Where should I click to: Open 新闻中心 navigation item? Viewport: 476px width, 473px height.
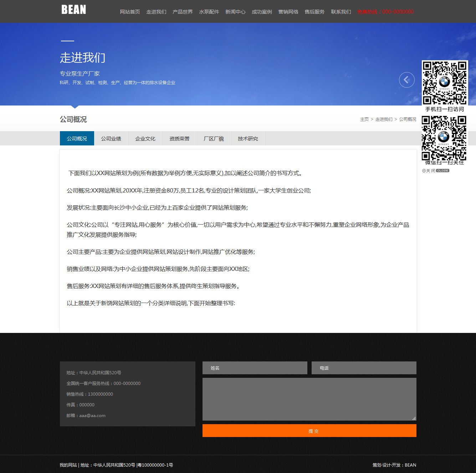[x=235, y=12]
